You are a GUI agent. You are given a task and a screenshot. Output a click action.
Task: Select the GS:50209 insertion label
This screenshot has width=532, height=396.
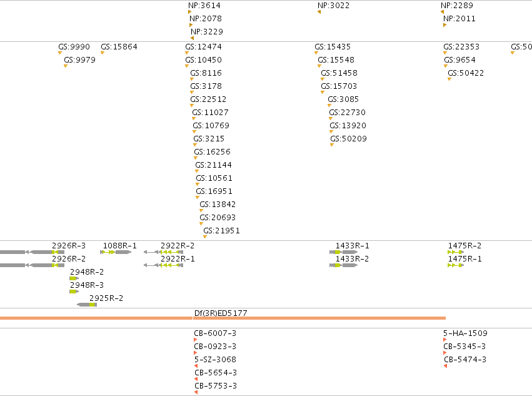click(349, 138)
